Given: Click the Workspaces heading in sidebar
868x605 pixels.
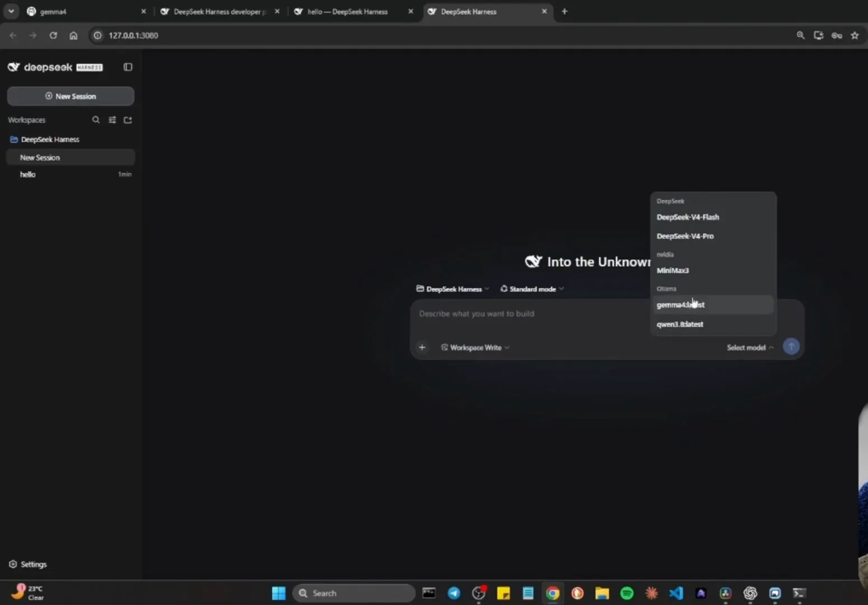Looking at the screenshot, I should (x=26, y=120).
